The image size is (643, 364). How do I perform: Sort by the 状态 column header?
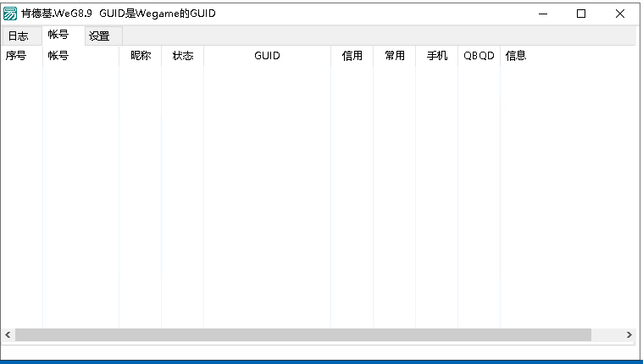pos(183,56)
